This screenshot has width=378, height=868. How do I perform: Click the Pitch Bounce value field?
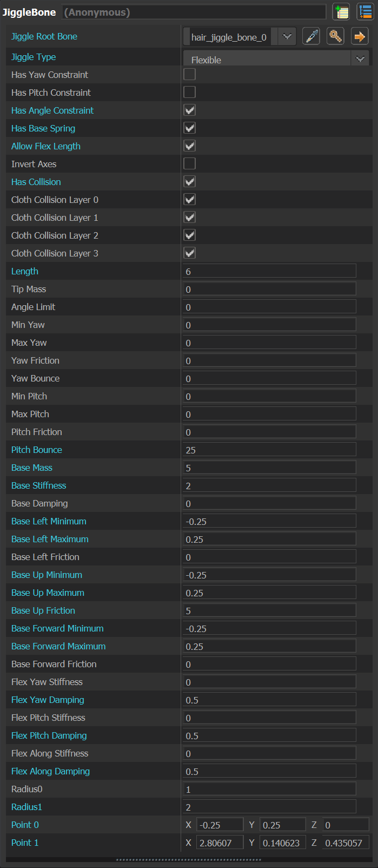tap(269, 450)
